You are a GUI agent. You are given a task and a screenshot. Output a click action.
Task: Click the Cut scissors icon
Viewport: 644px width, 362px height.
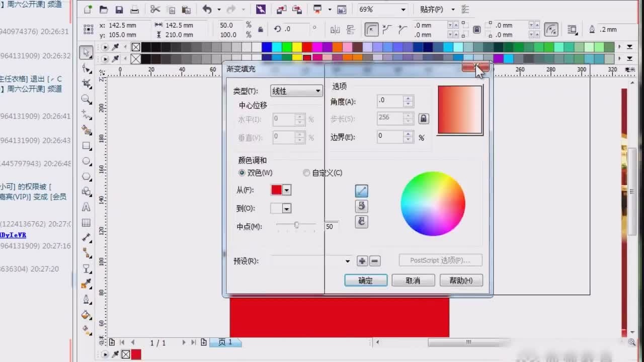coord(155,10)
